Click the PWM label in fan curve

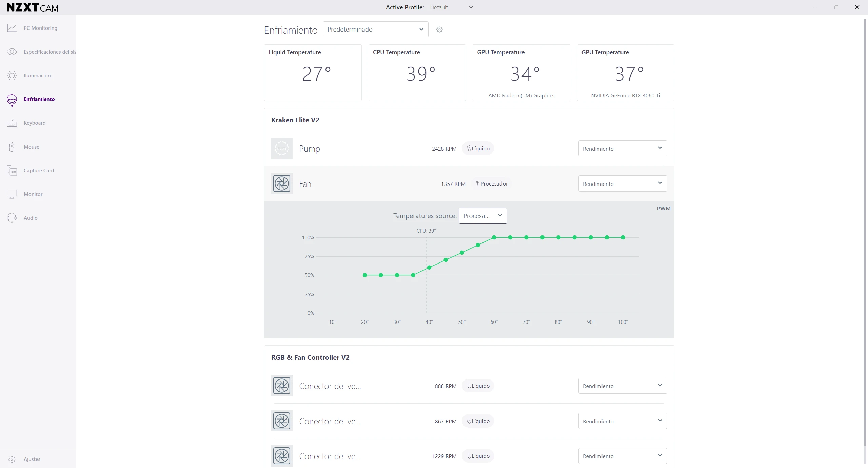coord(664,209)
